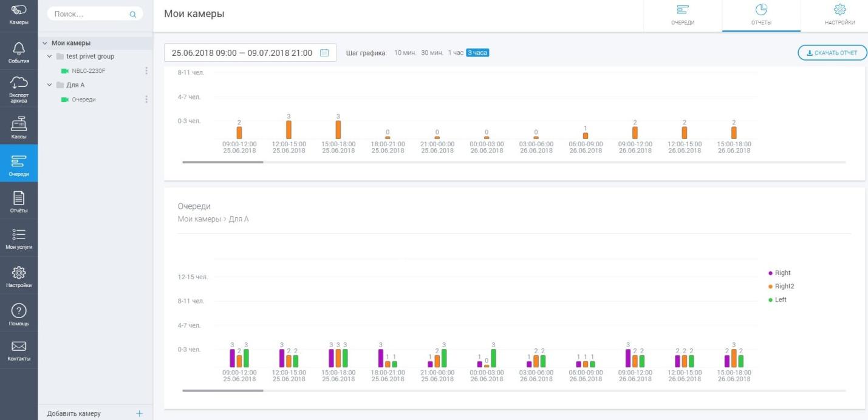This screenshot has height=420, width=868.
Task: Toggle Right2 series in legend
Action: (781, 286)
